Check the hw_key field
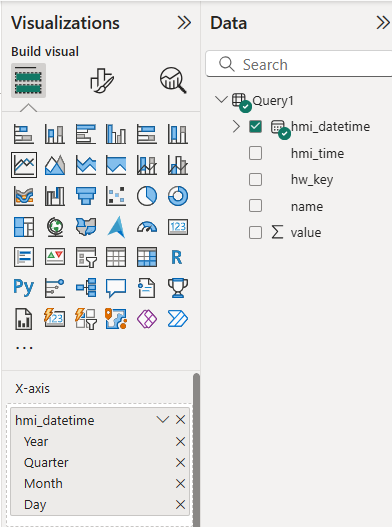 256,179
